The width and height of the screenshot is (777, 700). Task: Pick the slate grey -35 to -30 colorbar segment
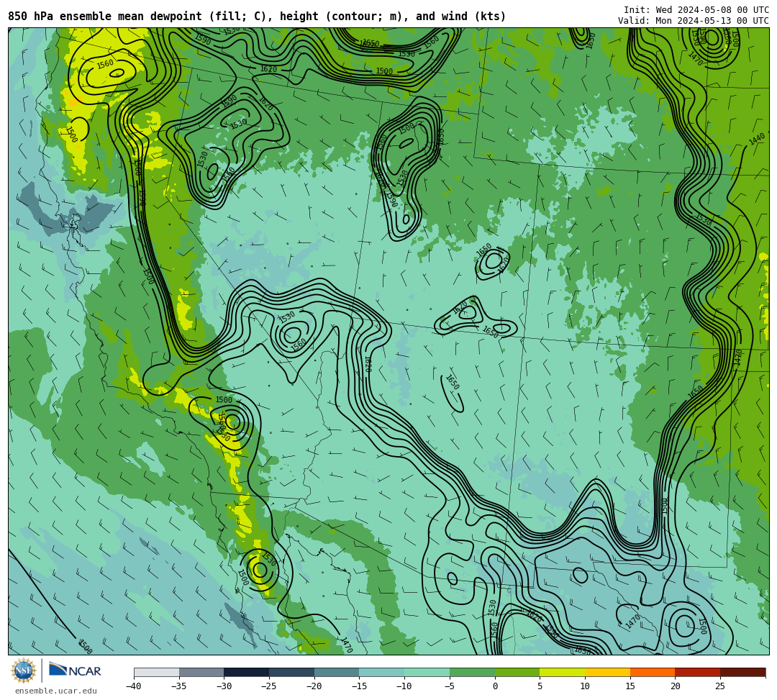[201, 672]
